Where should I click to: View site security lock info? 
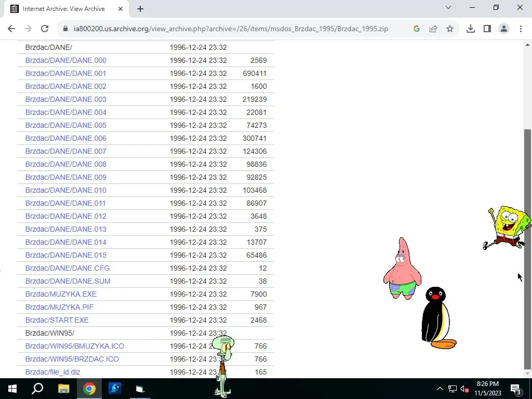(65, 29)
